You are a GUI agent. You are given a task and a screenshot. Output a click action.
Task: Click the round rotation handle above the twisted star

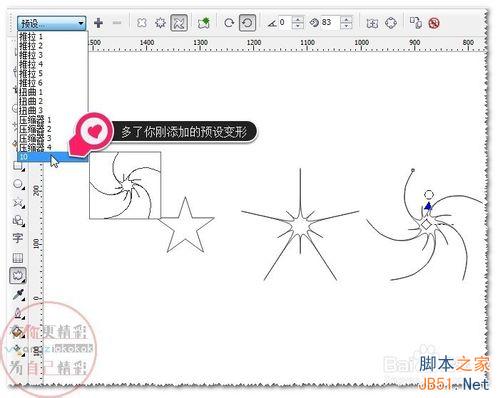429,194
